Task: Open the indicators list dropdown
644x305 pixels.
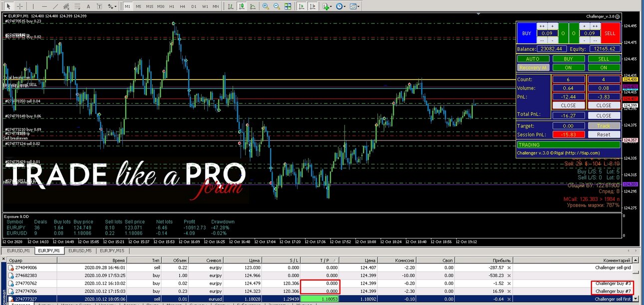Action: [328, 6]
